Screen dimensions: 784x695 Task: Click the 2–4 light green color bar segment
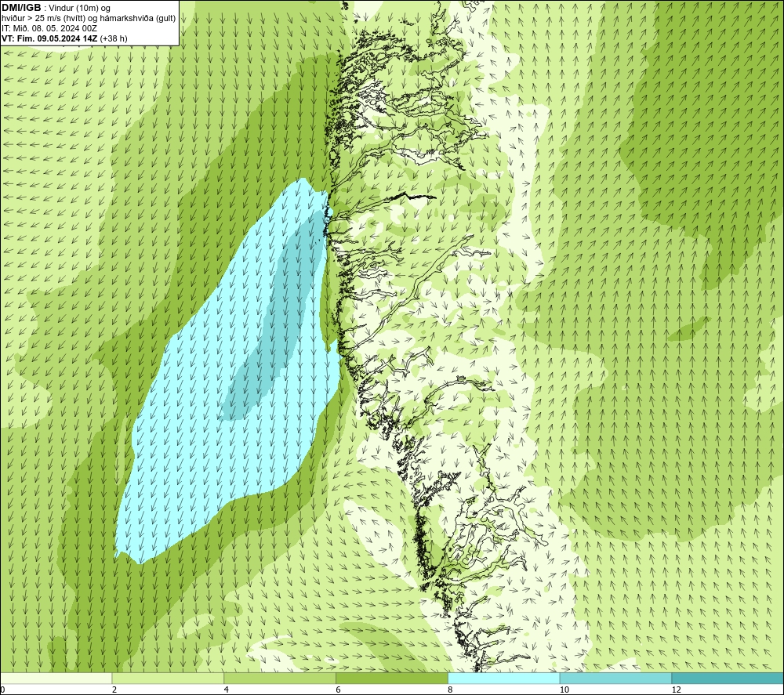(x=168, y=678)
